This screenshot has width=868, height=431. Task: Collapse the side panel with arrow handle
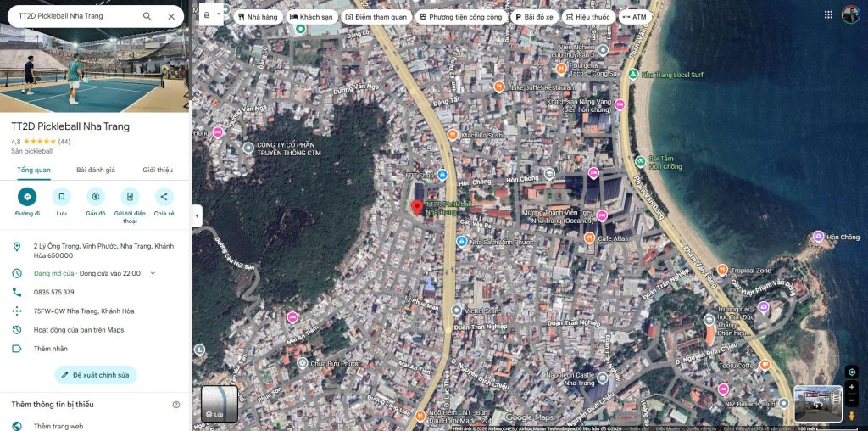(x=197, y=216)
